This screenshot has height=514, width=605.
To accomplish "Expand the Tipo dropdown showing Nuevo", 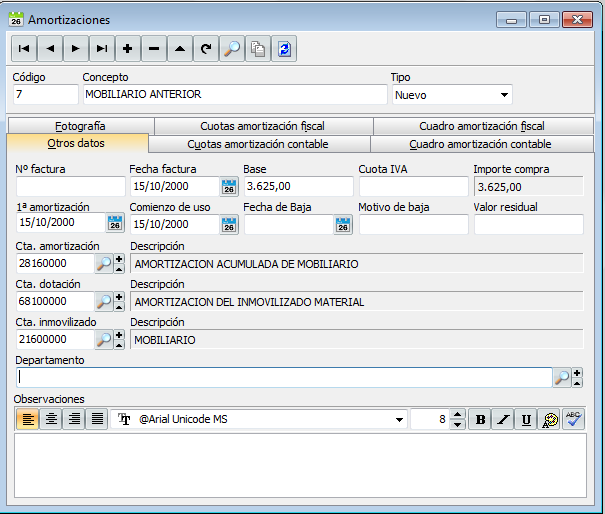I will click(504, 95).
